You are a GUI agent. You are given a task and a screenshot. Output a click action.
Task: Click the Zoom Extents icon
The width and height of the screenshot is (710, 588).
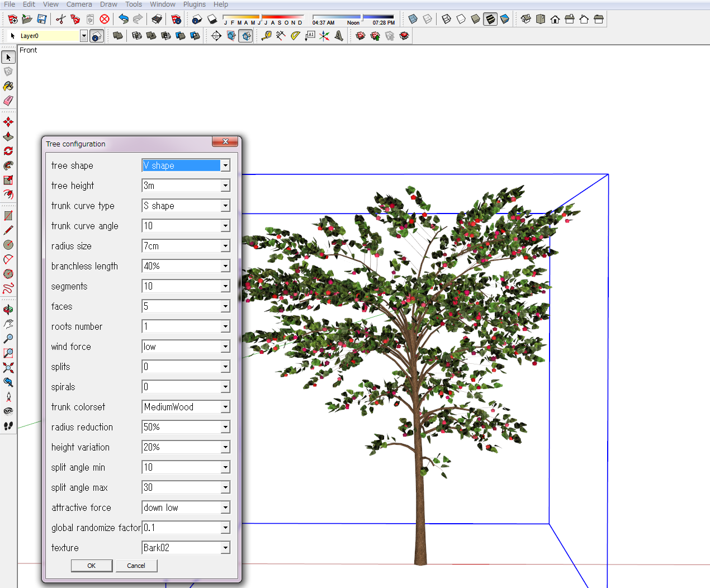point(8,368)
